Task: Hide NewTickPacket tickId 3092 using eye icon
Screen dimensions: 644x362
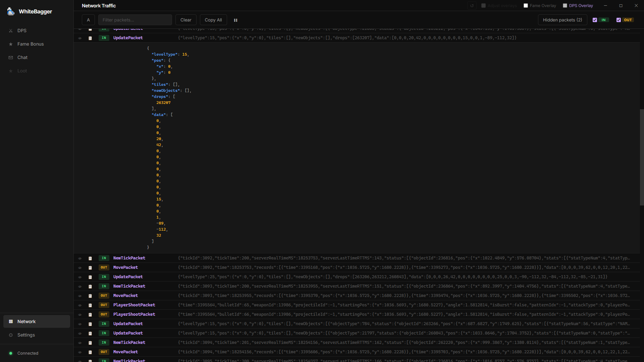Action: tap(80, 258)
